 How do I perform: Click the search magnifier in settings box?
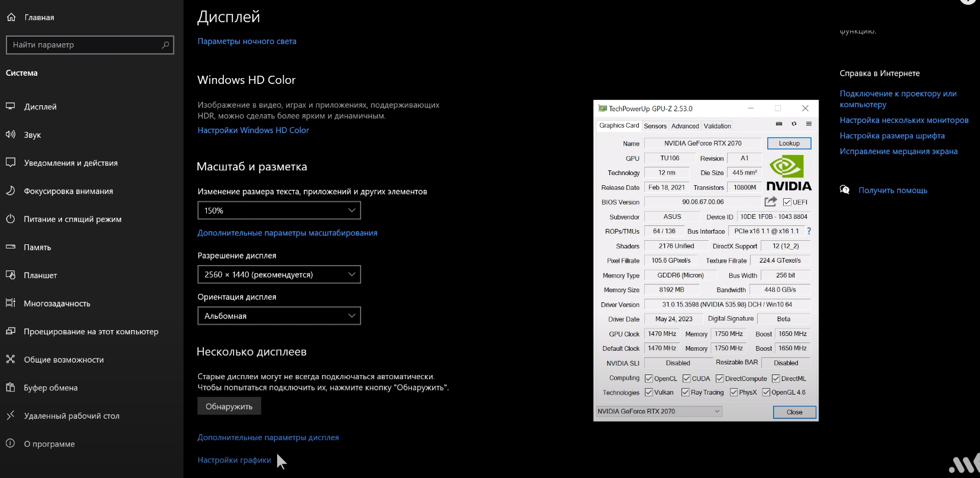[166, 45]
